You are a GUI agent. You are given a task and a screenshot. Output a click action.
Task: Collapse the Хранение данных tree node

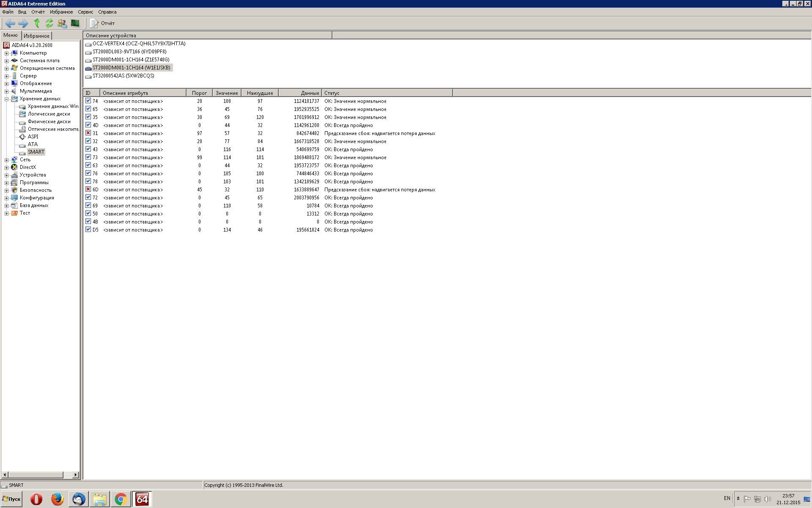(6, 99)
